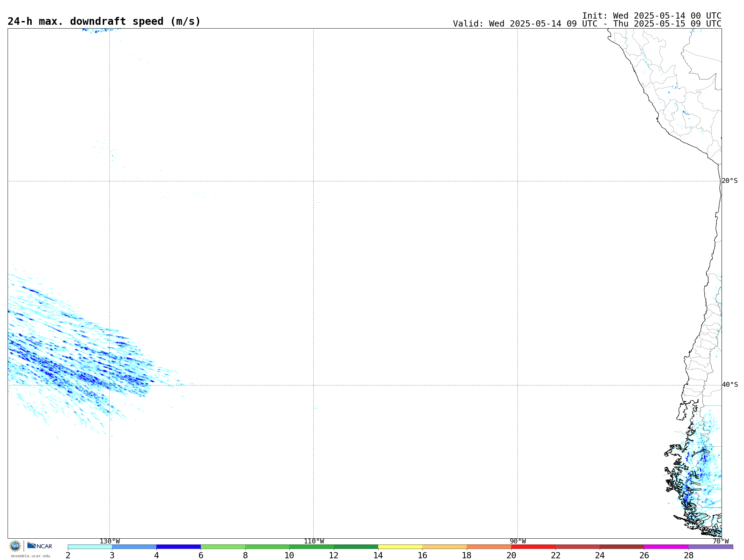This screenshot has width=744, height=560.
Task: Click the colorbar tick label 4
Action: 156,556
